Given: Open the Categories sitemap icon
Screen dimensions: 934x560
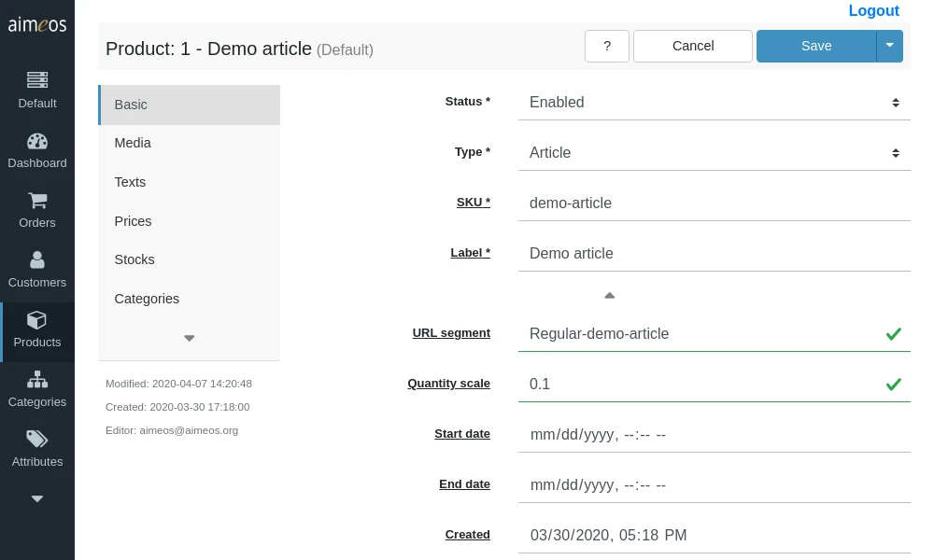Looking at the screenshot, I should 37,380.
